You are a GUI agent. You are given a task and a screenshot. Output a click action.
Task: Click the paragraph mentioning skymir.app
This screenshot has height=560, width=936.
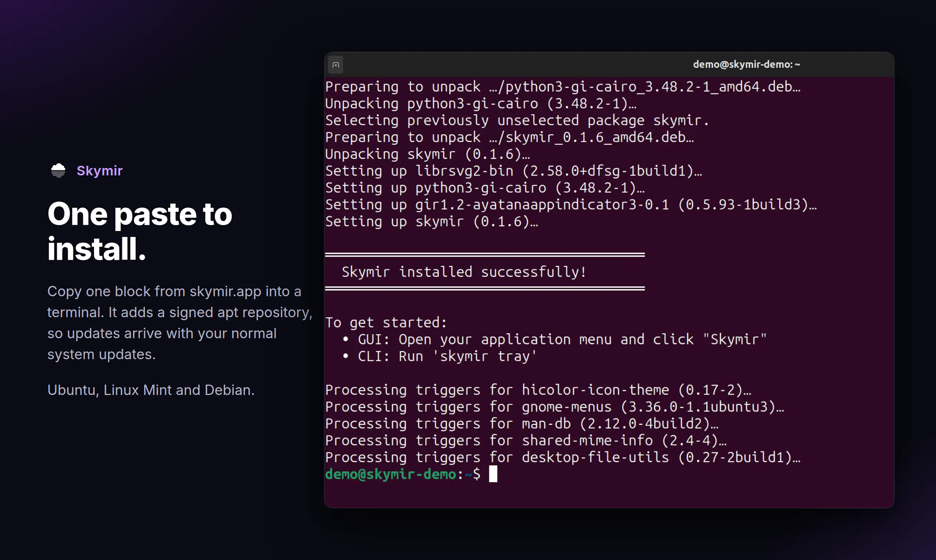point(180,323)
